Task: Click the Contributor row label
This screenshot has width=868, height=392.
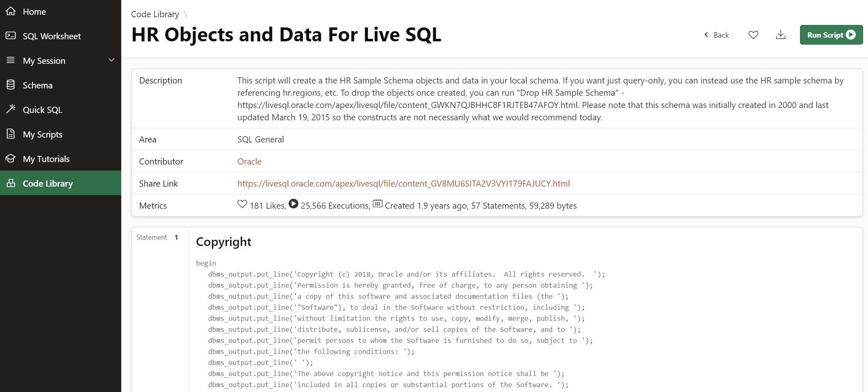Action: point(161,161)
